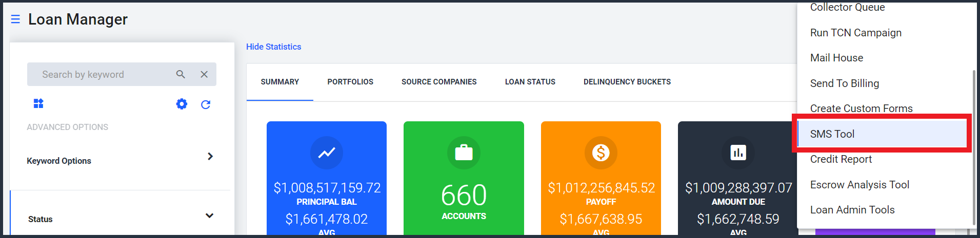Open the SMS Tool menu item
The width and height of the screenshot is (980, 238).
(x=882, y=134)
